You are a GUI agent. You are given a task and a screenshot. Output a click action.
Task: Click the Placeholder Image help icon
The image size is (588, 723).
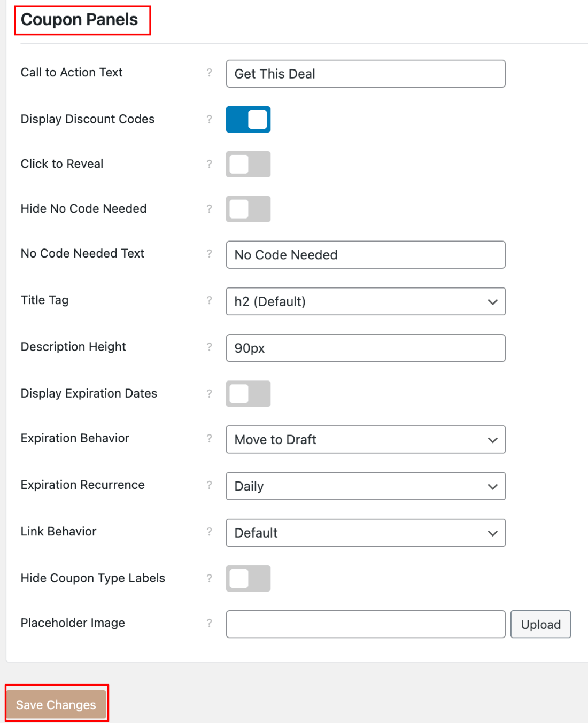tap(209, 624)
